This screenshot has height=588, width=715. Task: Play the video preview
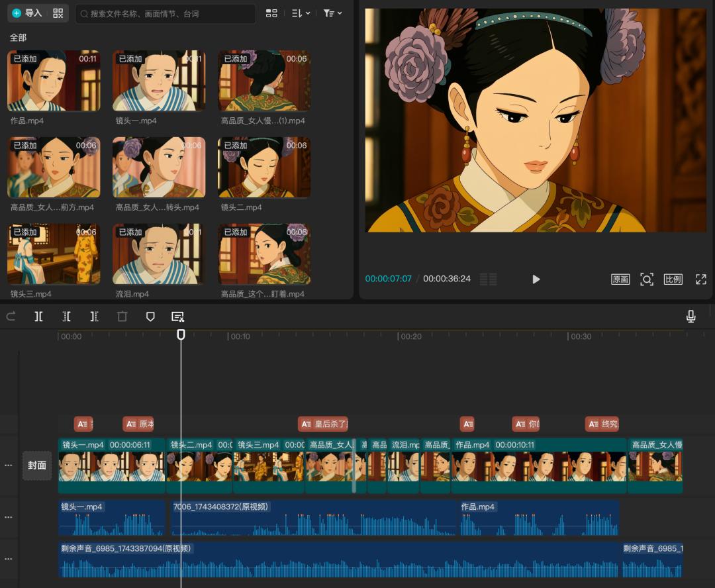click(x=536, y=279)
